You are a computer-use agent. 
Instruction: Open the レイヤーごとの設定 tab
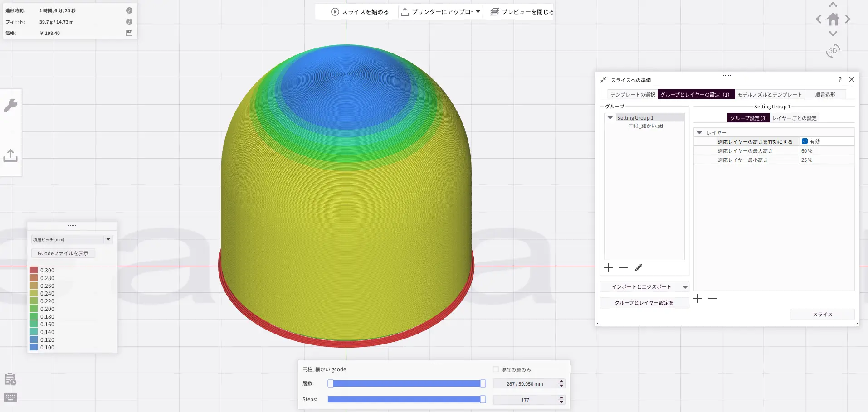(x=794, y=118)
